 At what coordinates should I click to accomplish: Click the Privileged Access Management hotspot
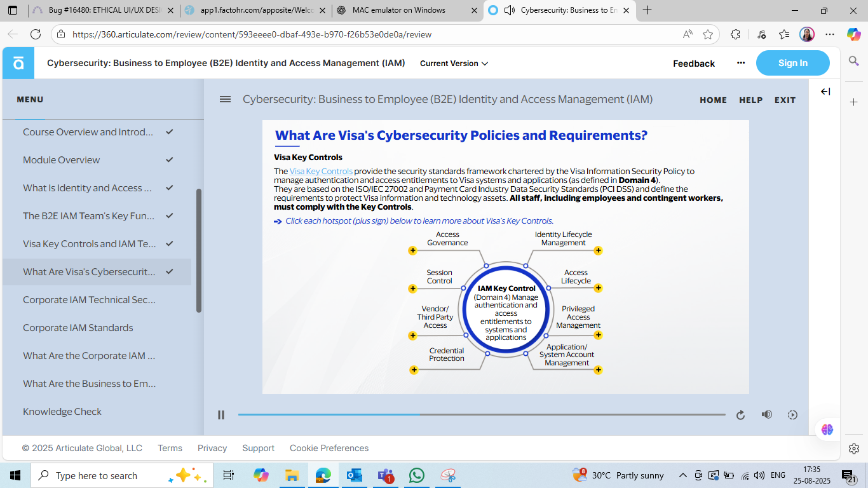click(x=598, y=335)
